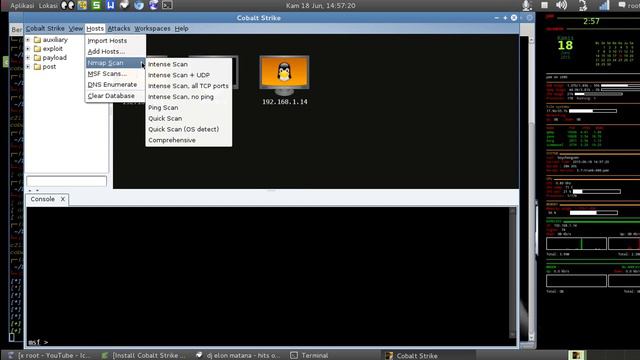Viewport: 640px width, 360px height.
Task: Click the console vertical scrollbar
Action: pos(513,273)
